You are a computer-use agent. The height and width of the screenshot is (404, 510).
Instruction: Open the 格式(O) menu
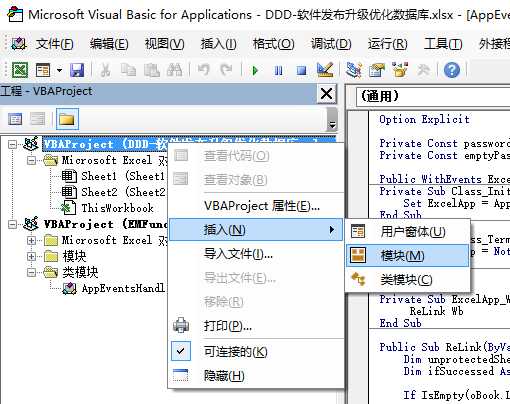273,44
